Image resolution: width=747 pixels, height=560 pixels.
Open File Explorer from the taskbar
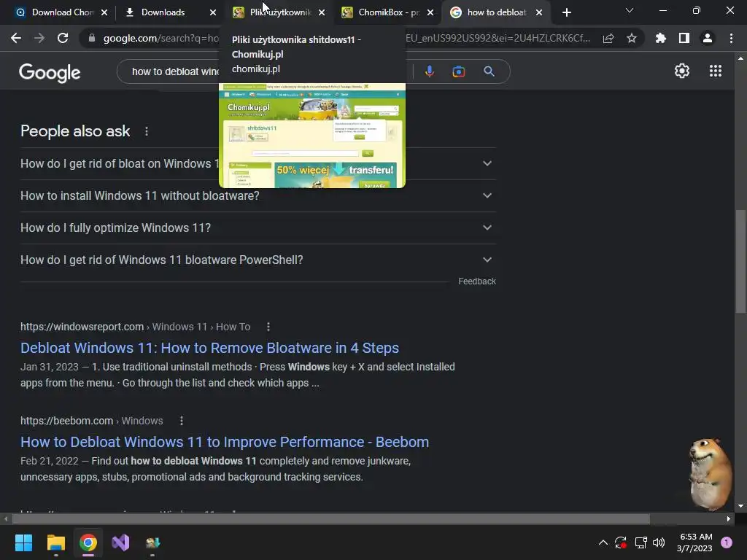click(55, 542)
